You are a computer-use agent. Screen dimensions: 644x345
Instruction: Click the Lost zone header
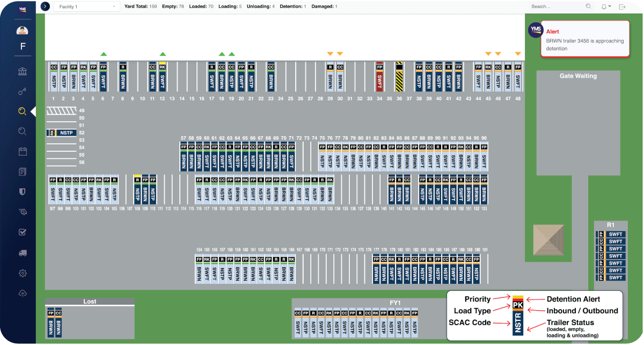tap(90, 302)
